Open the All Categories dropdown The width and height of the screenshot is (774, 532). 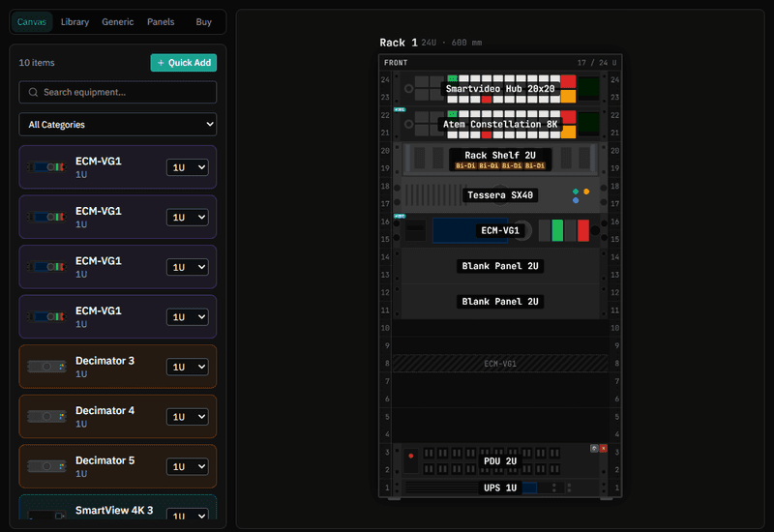click(117, 125)
